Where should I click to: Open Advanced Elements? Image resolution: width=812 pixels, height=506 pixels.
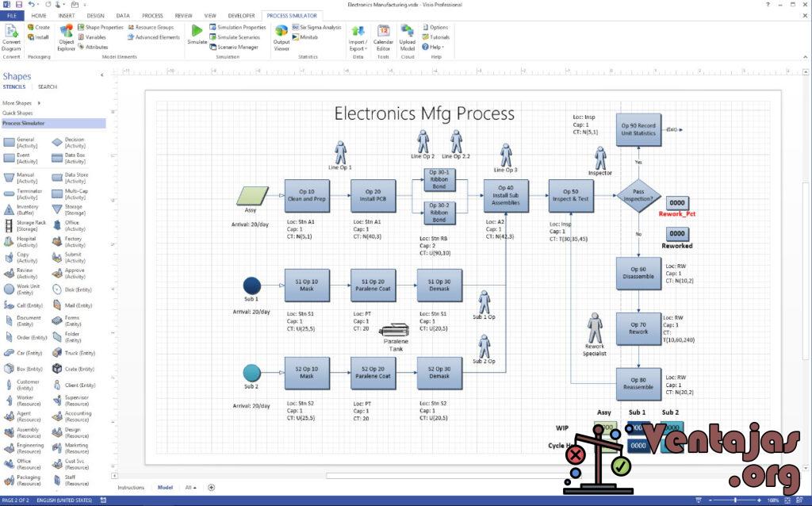pyautogui.click(x=154, y=36)
